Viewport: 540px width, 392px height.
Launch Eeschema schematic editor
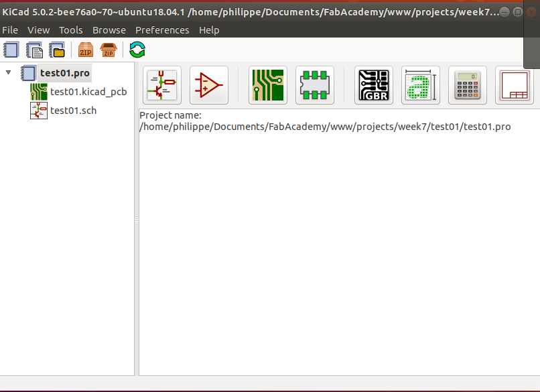[x=162, y=85]
